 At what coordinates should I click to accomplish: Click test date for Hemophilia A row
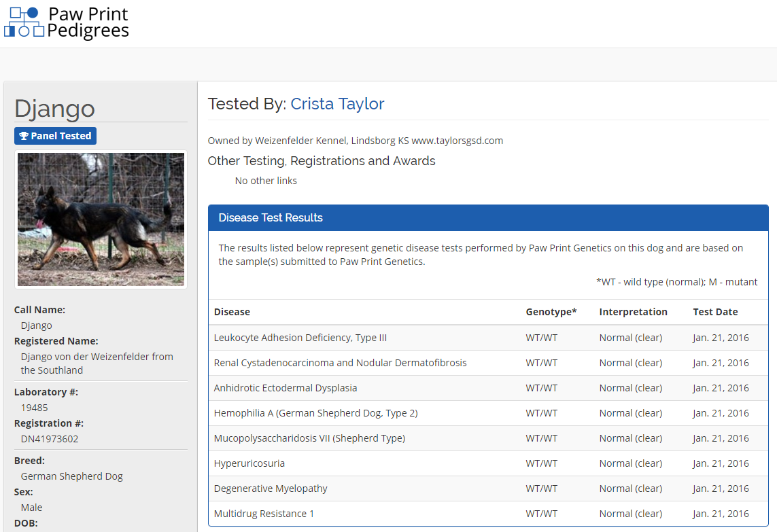(721, 413)
